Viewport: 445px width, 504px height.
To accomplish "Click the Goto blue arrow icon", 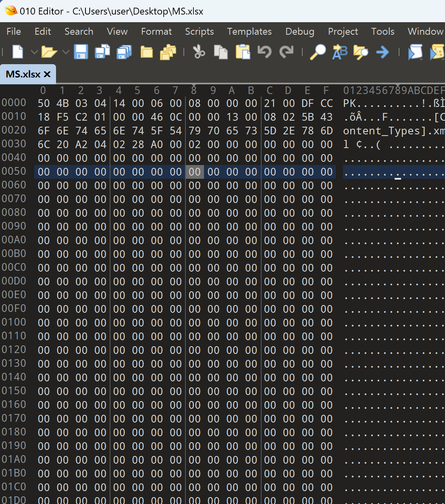I will [383, 52].
